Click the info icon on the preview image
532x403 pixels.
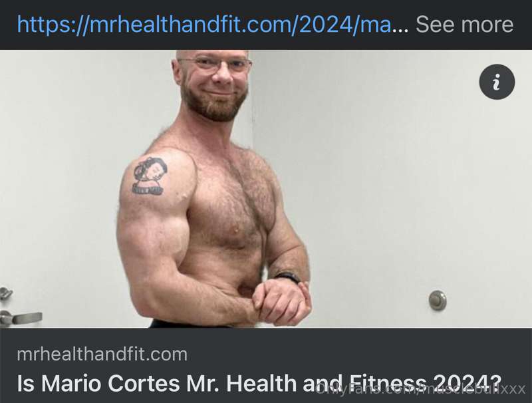click(497, 82)
